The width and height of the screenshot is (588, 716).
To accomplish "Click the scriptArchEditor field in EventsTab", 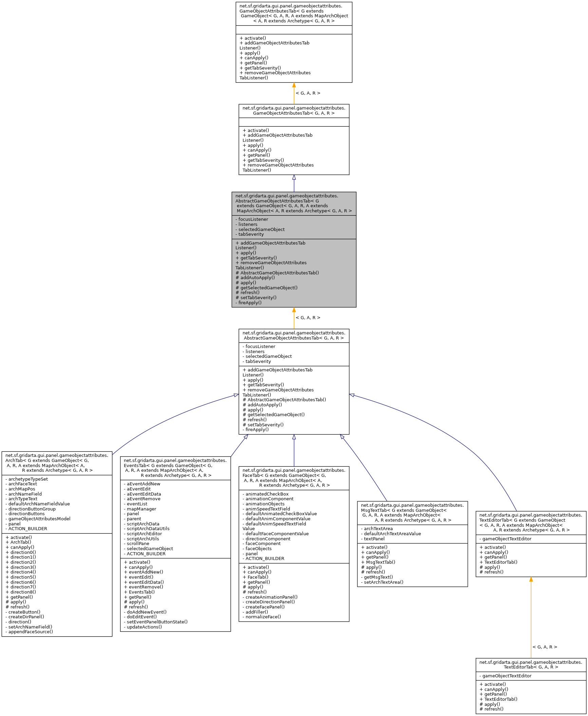I will [144, 534].
